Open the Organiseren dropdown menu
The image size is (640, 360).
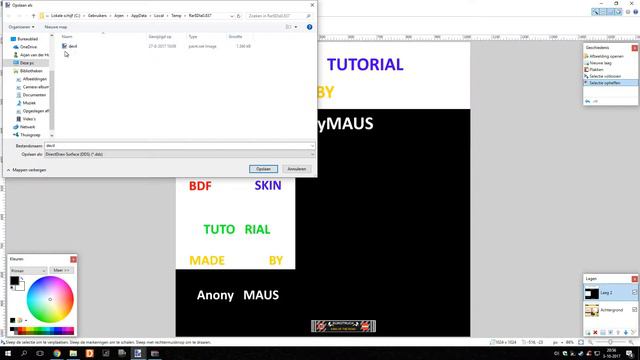click(x=21, y=27)
